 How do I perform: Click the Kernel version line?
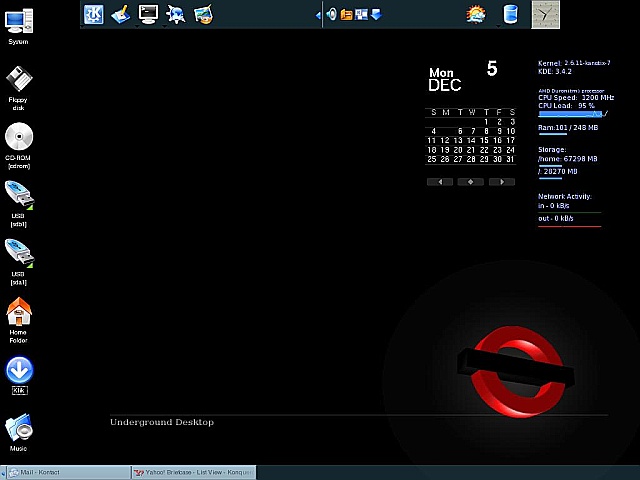574,63
